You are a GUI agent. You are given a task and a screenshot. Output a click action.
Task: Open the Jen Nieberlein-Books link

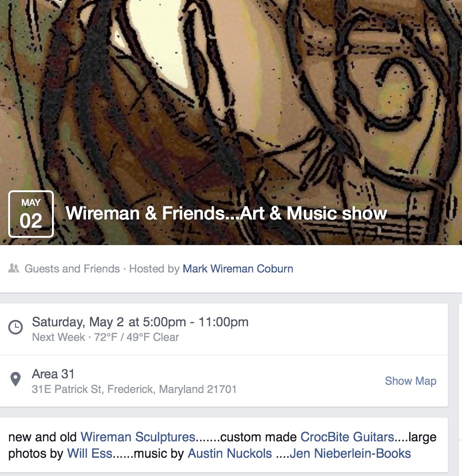[x=350, y=454]
